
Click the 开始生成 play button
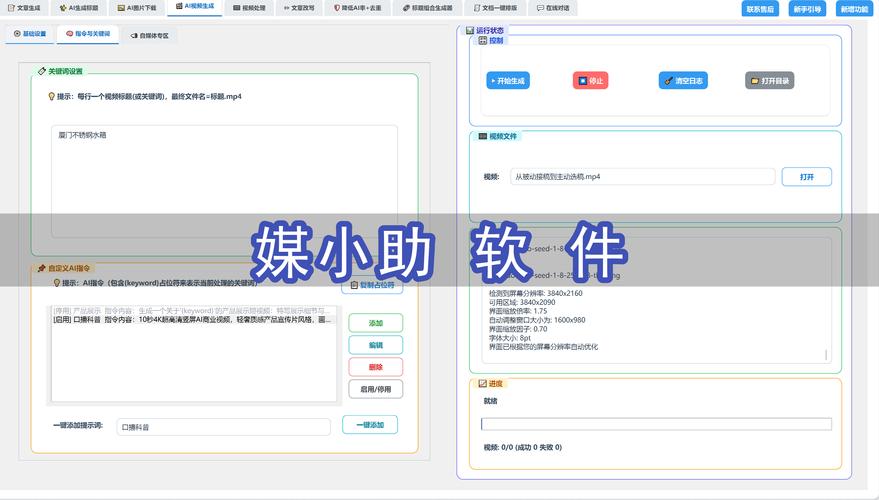[507, 81]
